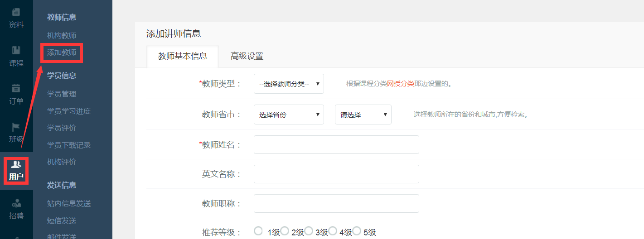This screenshot has height=239, width=644.
Task: Expand the 选择教师分类 dropdown
Action: coord(289,84)
